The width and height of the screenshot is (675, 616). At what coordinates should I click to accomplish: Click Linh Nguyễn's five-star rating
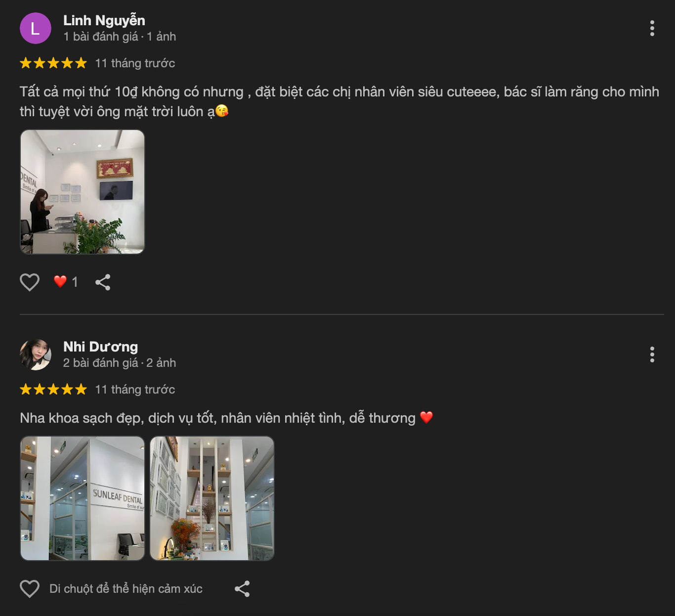[x=53, y=63]
